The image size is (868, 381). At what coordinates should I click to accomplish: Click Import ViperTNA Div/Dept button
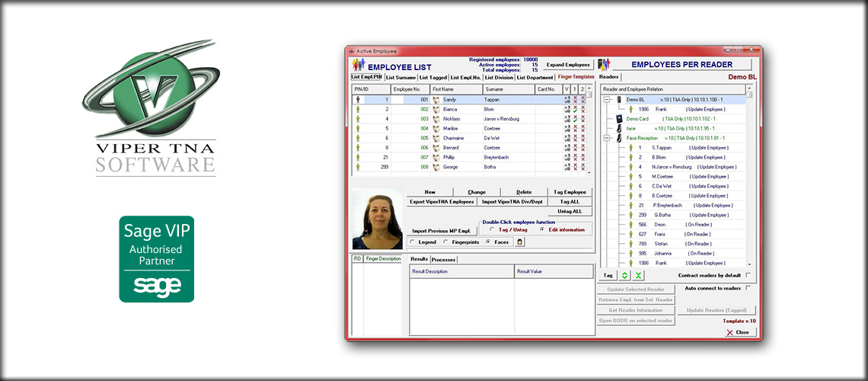click(x=512, y=202)
